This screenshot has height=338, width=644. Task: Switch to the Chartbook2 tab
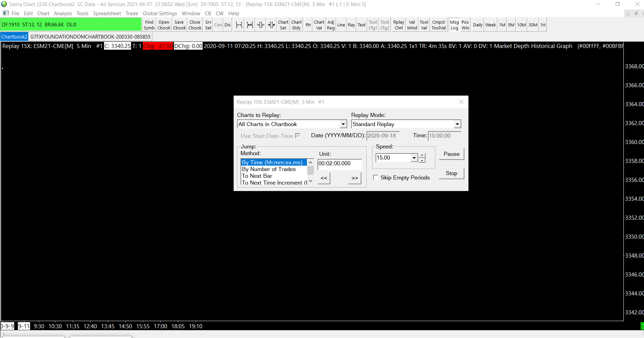pyautogui.click(x=14, y=37)
